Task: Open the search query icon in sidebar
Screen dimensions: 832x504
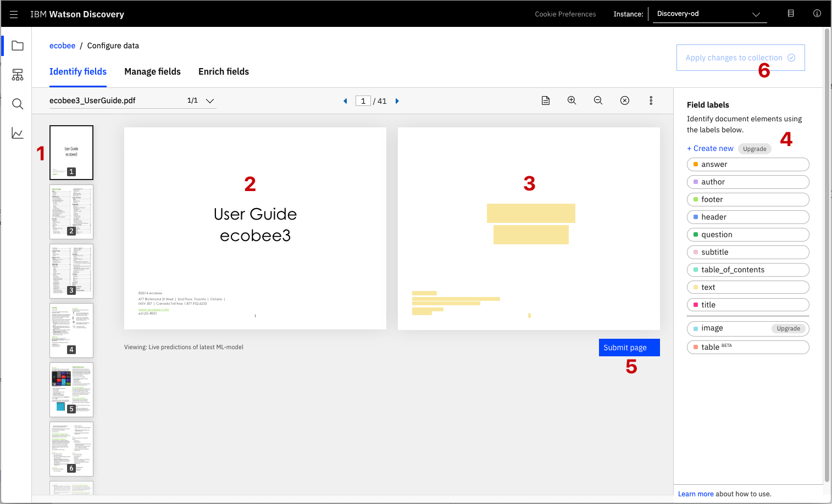Action: click(x=18, y=104)
